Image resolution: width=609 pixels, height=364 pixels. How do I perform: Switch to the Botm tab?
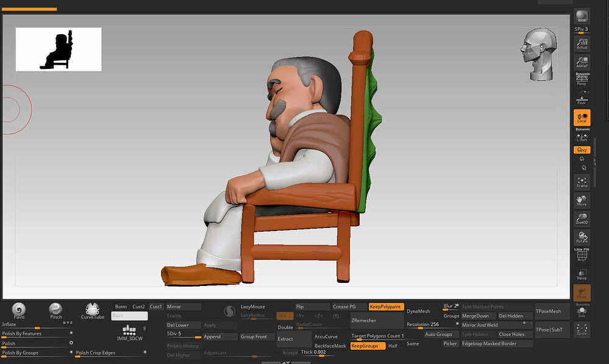click(x=121, y=307)
